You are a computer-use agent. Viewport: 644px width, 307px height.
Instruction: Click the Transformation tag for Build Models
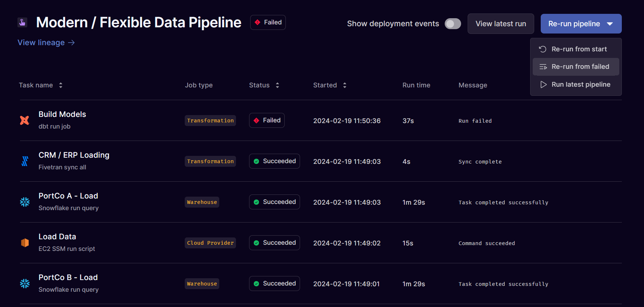pos(210,121)
